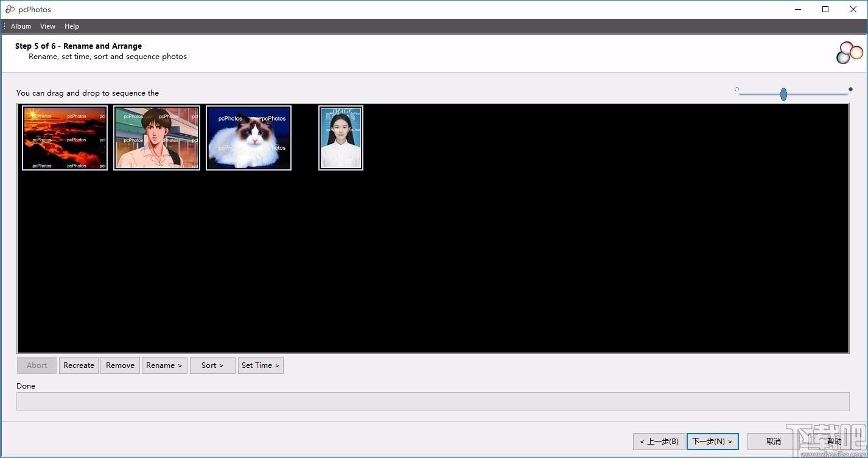868x458 pixels.
Task: Click the pcPhotos bubbles logo in header
Action: (850, 52)
